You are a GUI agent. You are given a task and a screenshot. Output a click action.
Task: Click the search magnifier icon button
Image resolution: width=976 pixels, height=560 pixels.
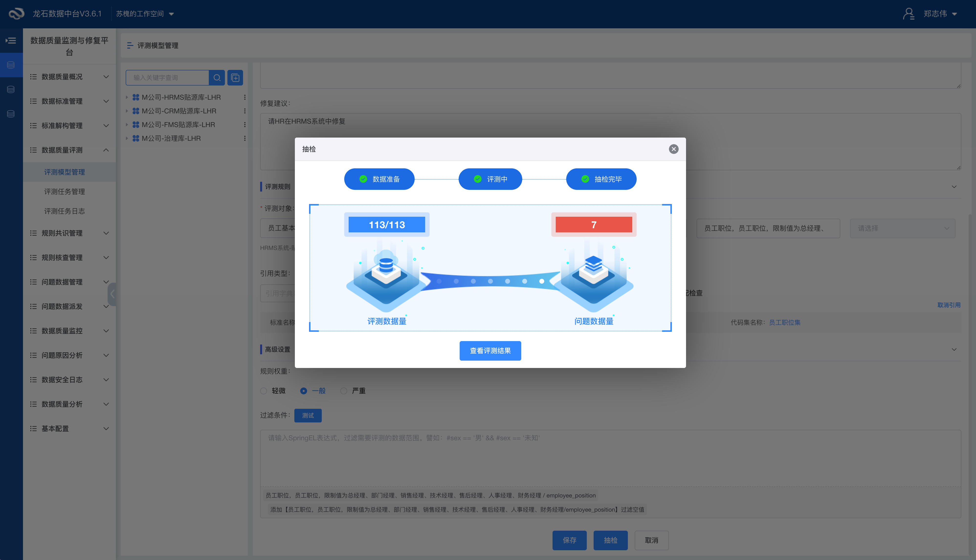(217, 78)
